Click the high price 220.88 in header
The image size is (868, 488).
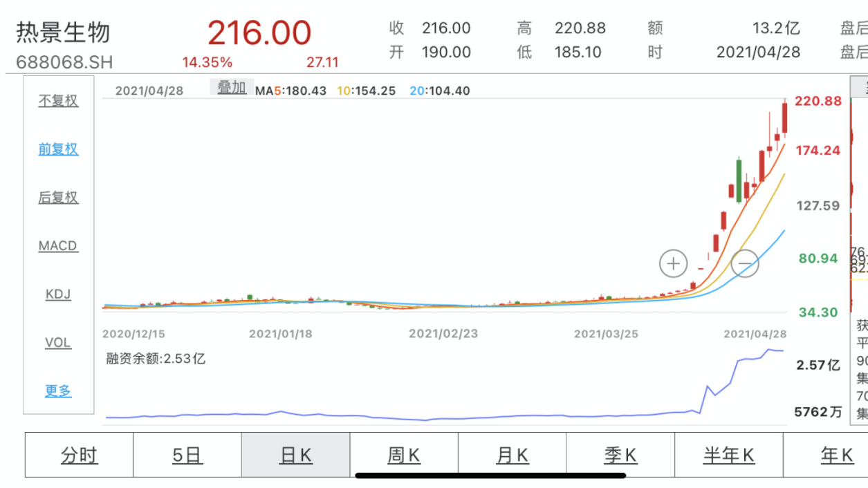[x=580, y=28]
